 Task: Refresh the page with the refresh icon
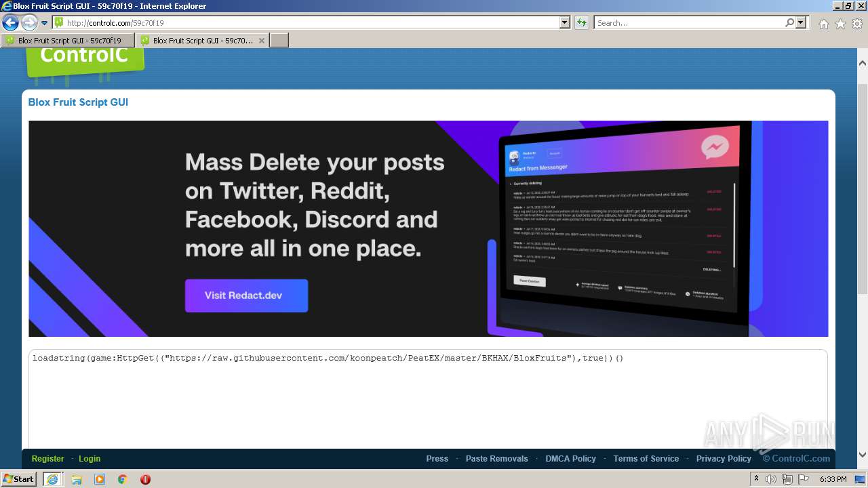(582, 23)
